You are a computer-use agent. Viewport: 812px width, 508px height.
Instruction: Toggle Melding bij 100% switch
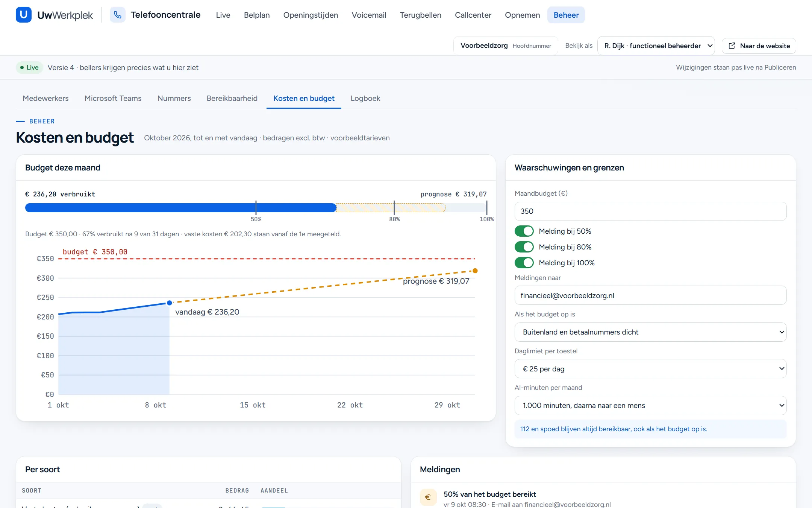524,263
